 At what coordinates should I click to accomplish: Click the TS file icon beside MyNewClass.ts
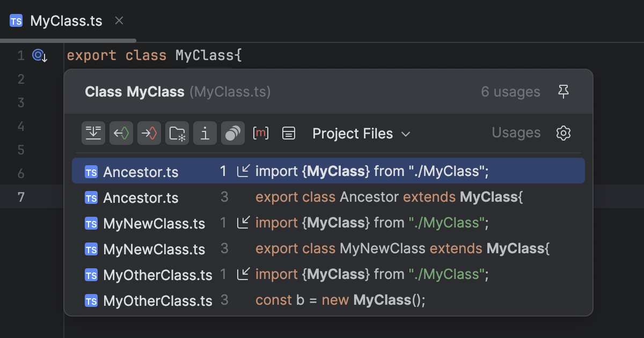(91, 223)
